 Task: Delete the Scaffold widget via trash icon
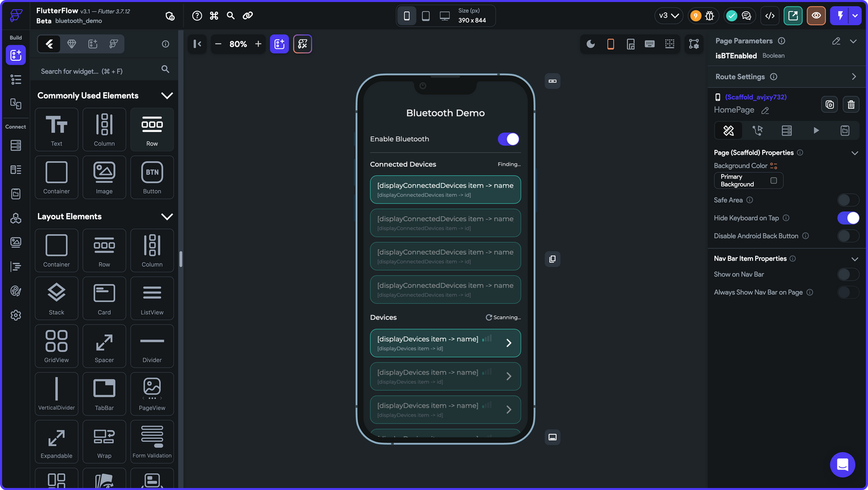pyautogui.click(x=851, y=104)
